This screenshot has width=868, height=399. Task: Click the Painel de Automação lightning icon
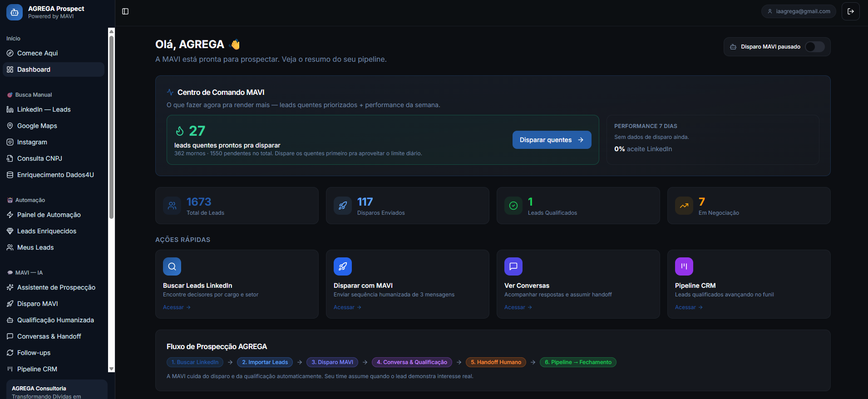[x=10, y=215]
